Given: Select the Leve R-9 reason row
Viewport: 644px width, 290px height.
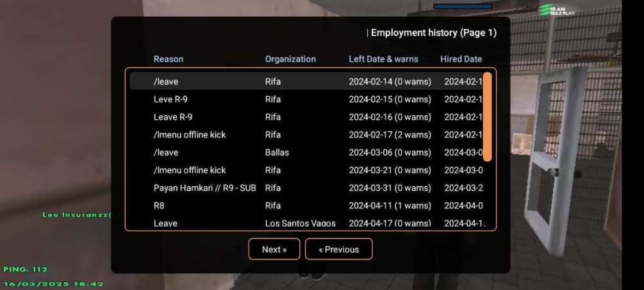Looking at the screenshot, I should point(171,99).
